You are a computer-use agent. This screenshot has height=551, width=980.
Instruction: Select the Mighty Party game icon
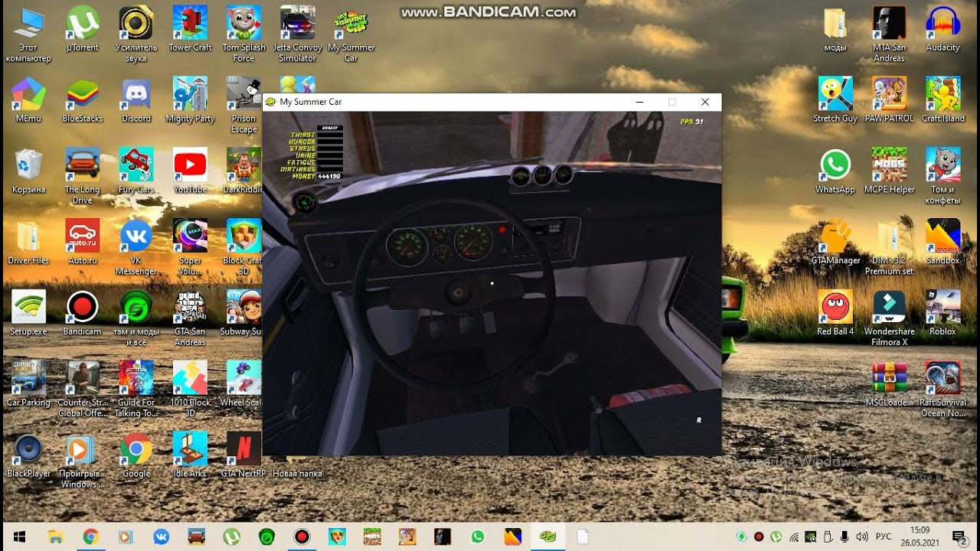click(x=190, y=100)
